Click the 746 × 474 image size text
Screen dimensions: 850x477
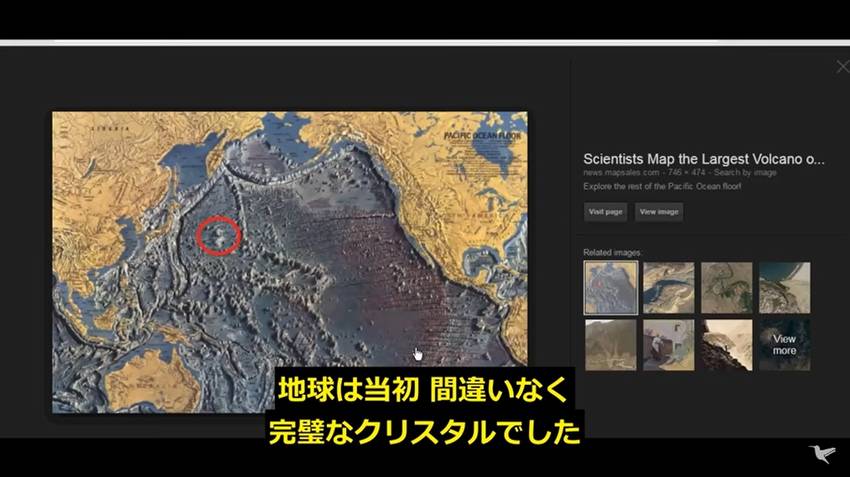point(686,172)
